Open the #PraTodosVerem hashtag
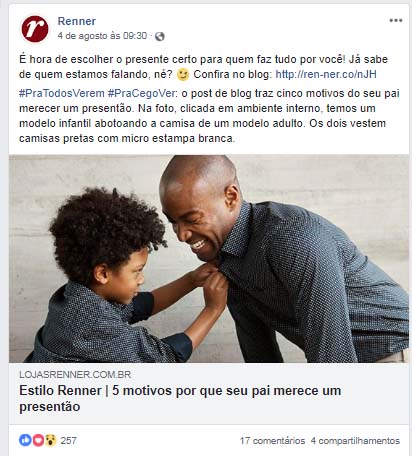This screenshot has width=412, height=456. [x=62, y=93]
